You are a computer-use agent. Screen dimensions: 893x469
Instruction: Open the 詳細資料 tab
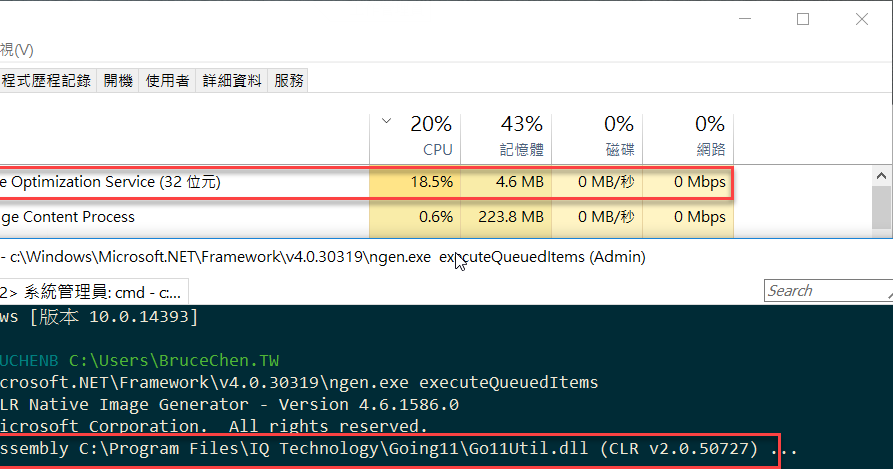coord(232,81)
